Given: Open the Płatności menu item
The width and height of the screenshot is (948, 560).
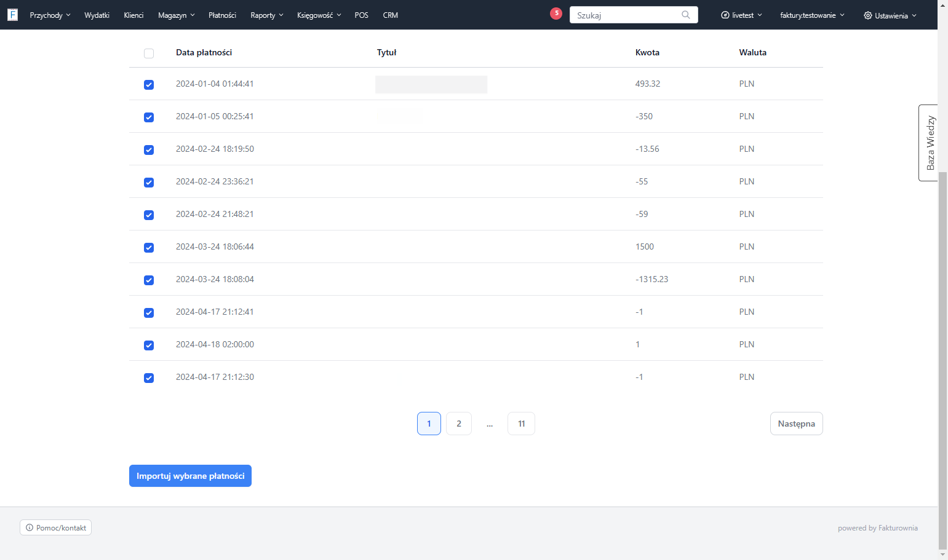Looking at the screenshot, I should (222, 15).
